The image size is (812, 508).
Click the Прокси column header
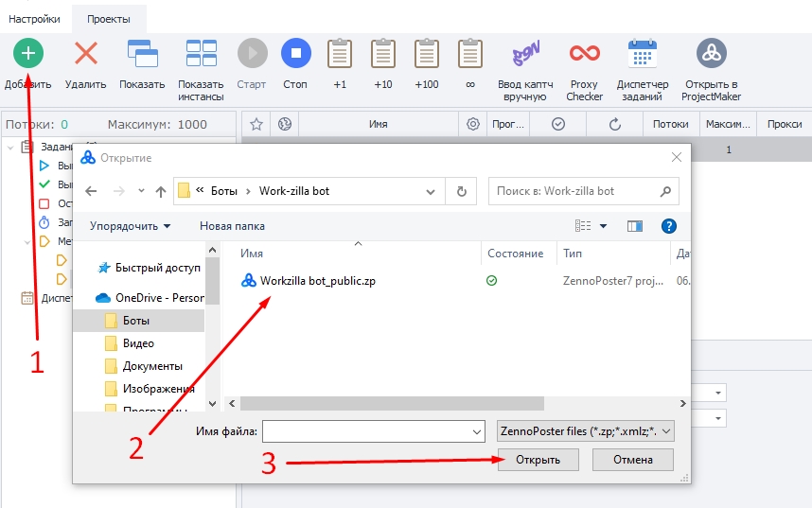tap(785, 124)
